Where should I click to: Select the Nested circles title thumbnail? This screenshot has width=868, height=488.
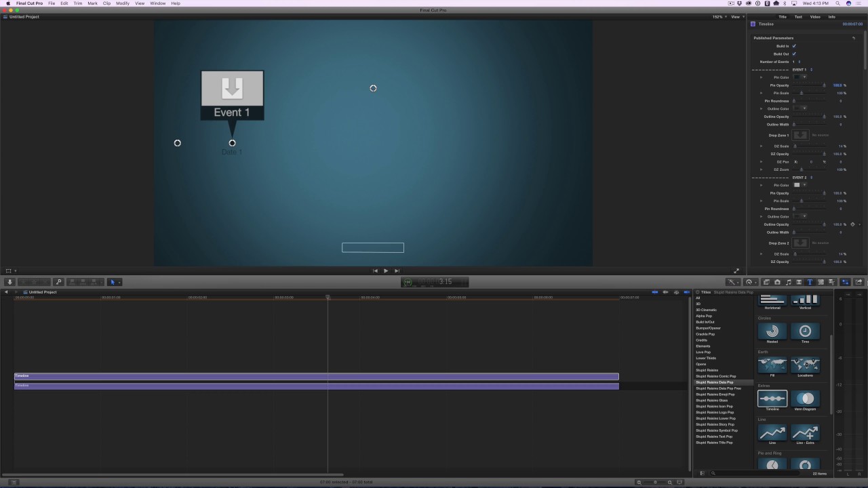point(772,331)
